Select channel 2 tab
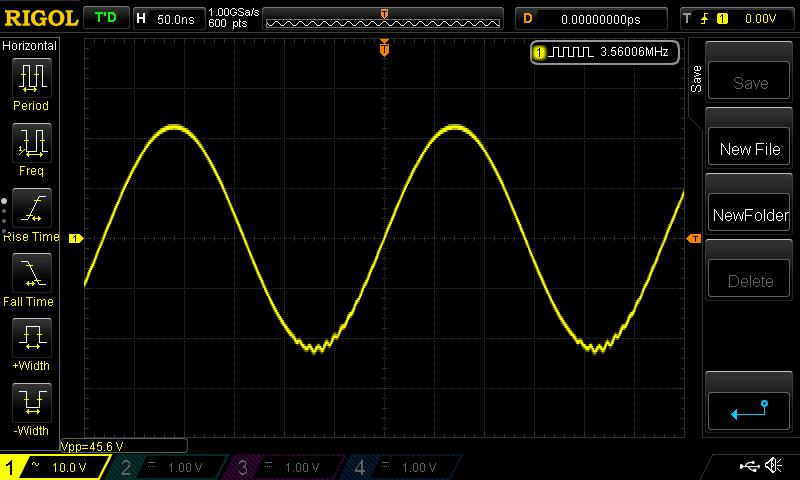The width and height of the screenshot is (800, 480). click(168, 467)
